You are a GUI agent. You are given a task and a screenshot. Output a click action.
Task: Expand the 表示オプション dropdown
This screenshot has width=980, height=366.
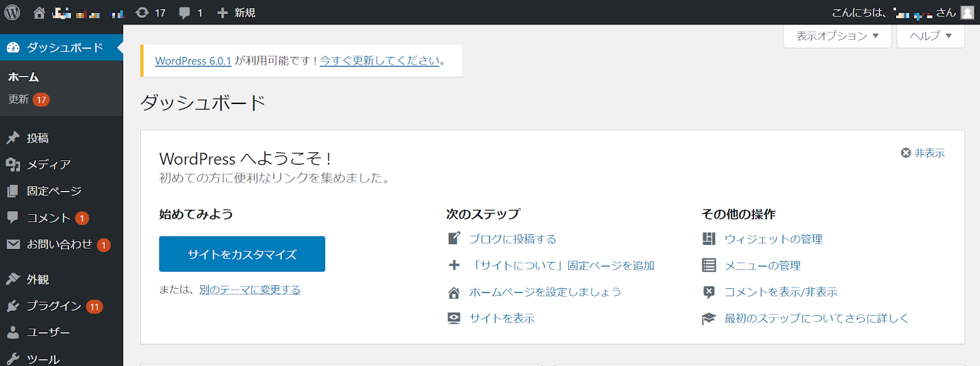point(837,36)
